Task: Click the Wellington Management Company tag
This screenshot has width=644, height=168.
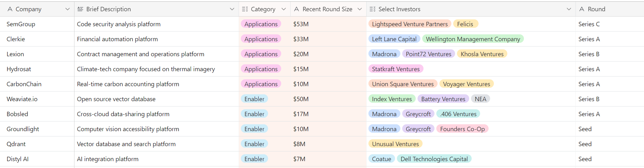Action: pos(473,39)
